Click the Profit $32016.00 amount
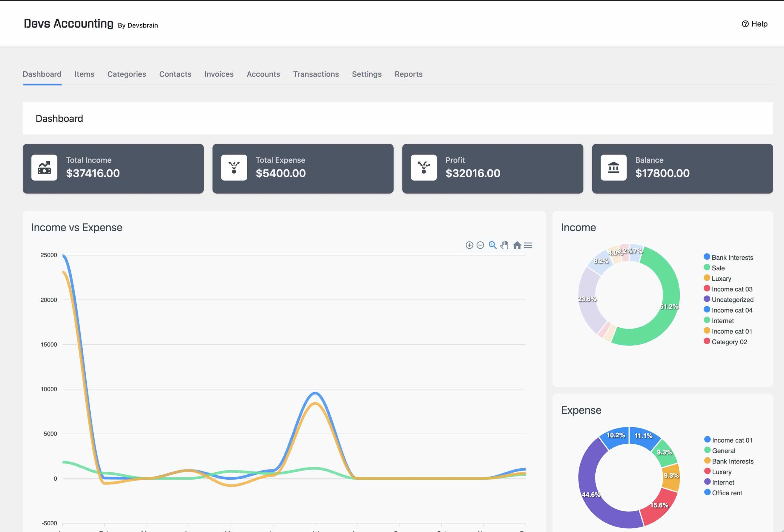 click(473, 173)
